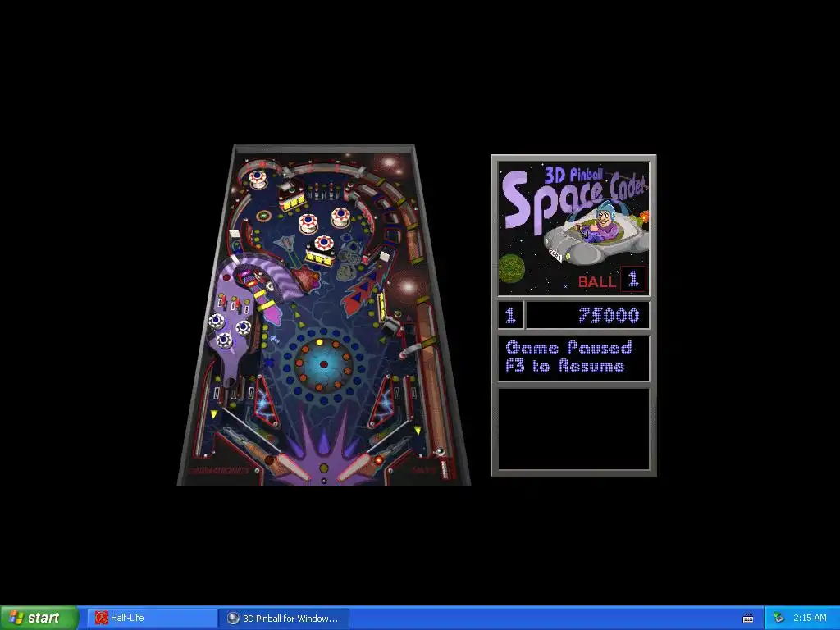Click the yellow arrow light in left outlane
This screenshot has height=630, width=840.
(x=214, y=414)
